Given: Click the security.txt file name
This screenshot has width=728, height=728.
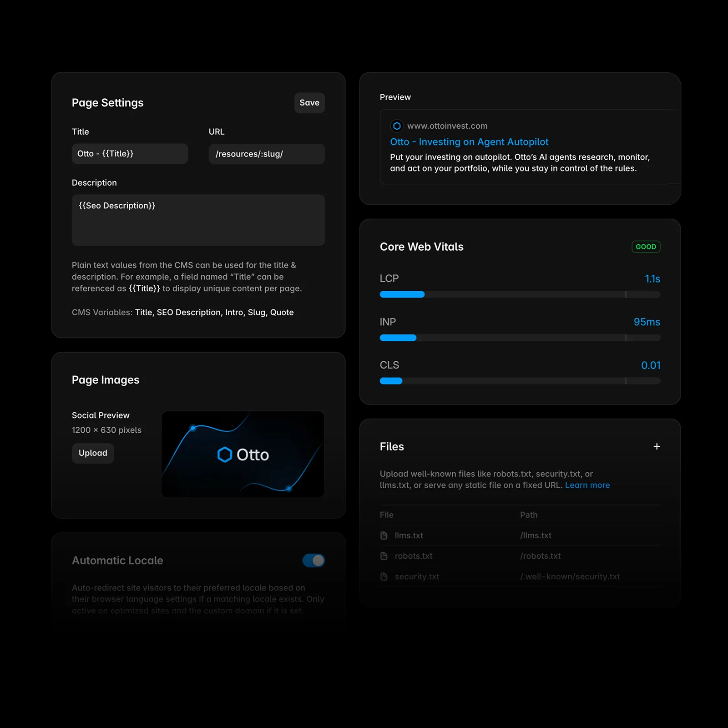Looking at the screenshot, I should (x=417, y=576).
